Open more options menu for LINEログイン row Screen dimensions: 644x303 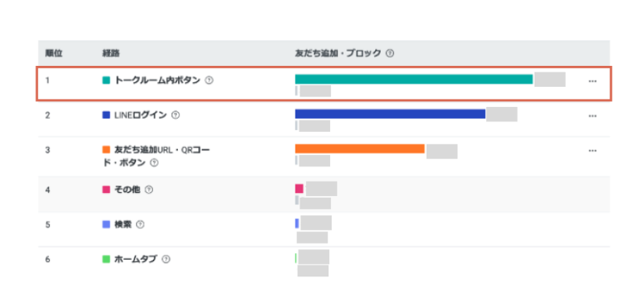click(x=592, y=116)
